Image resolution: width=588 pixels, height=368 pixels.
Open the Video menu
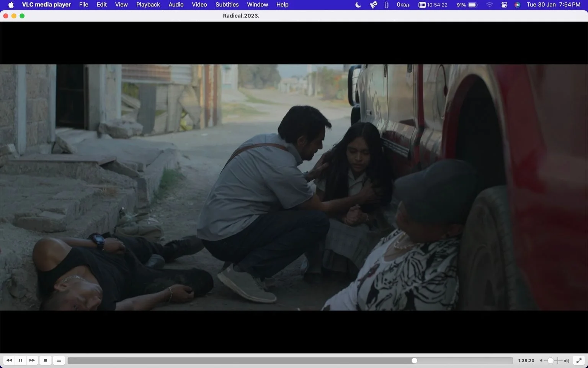click(199, 5)
